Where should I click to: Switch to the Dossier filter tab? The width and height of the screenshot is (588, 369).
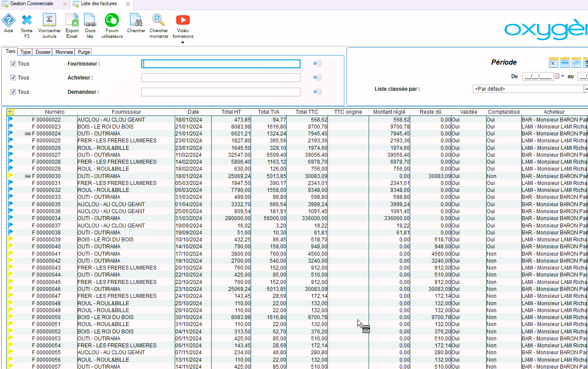43,52
